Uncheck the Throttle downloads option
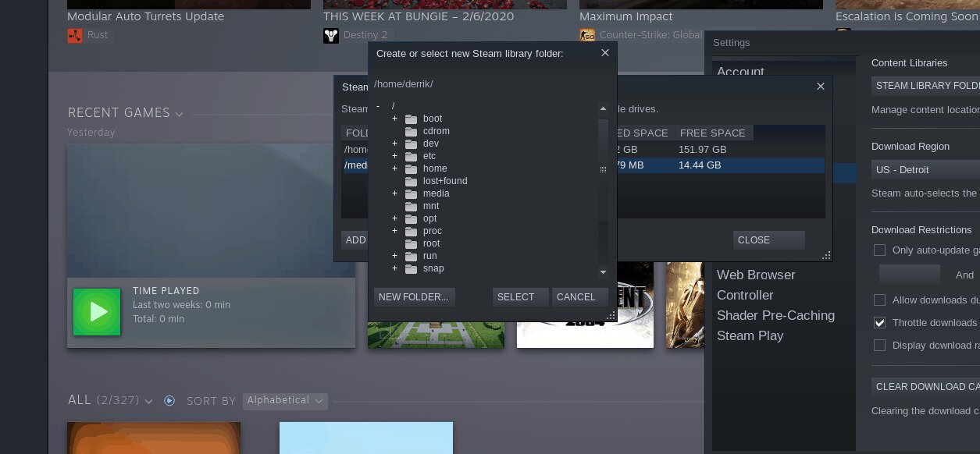Image resolution: width=980 pixels, height=454 pixels. (880, 323)
